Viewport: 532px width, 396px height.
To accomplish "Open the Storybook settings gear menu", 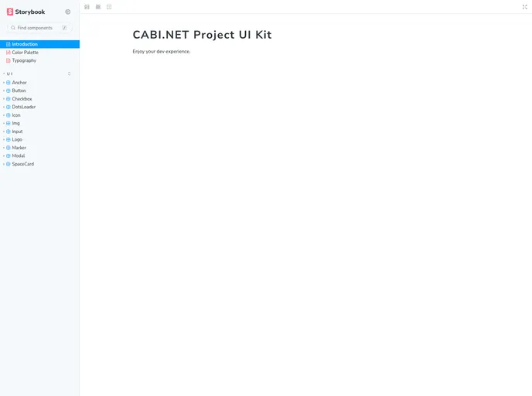I will (x=68, y=12).
